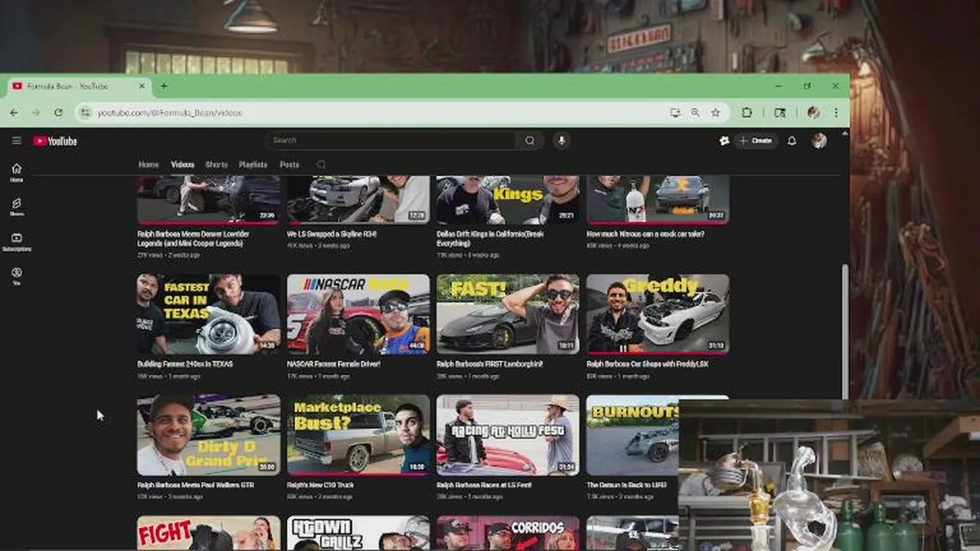Open You in the YouTube sidebar

pyautogui.click(x=16, y=276)
